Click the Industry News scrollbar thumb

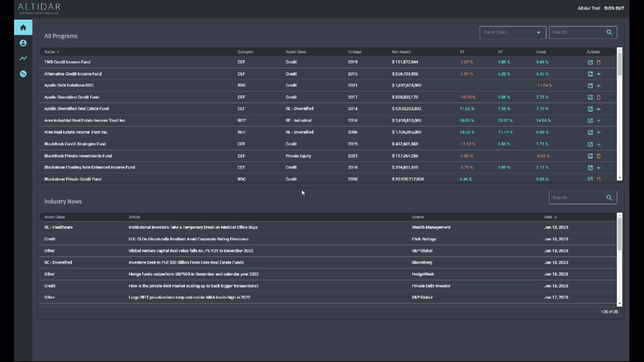pyautogui.click(x=619, y=234)
